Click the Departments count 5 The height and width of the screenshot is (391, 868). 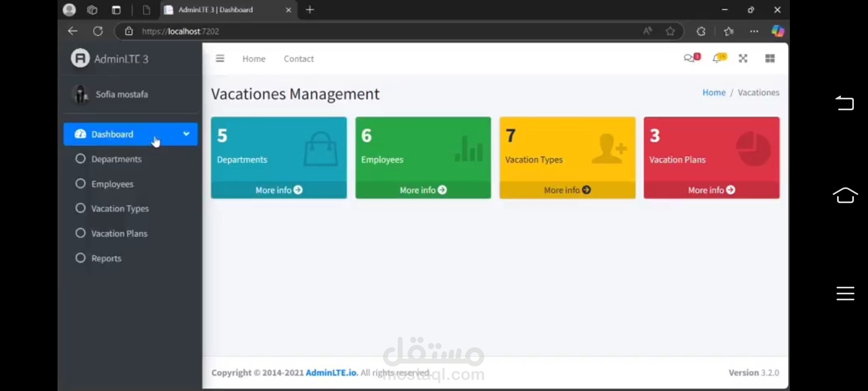(x=222, y=136)
